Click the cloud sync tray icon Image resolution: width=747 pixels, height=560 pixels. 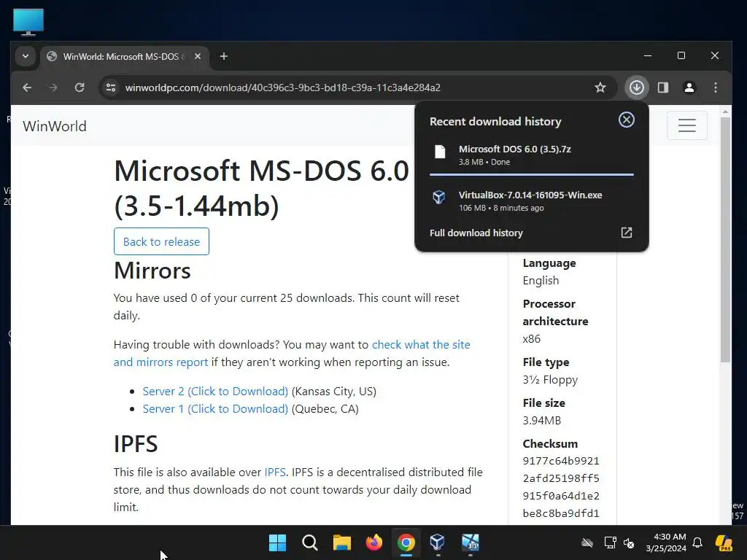coord(587,542)
